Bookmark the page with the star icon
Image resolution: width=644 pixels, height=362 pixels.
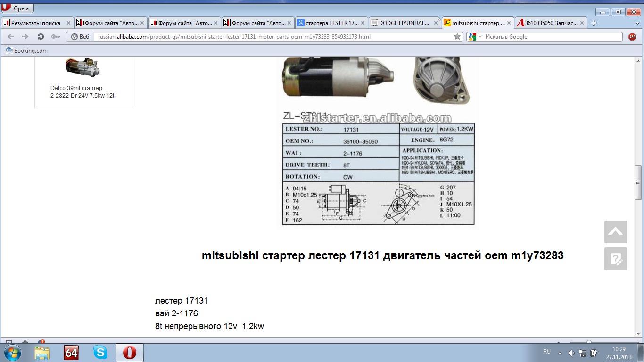pos(457,37)
